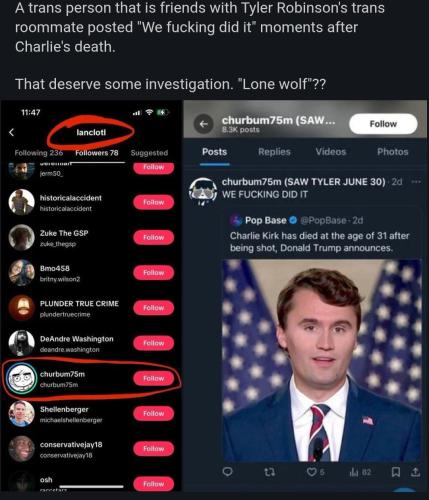View the Charlie Kirk photo in post

(321, 361)
